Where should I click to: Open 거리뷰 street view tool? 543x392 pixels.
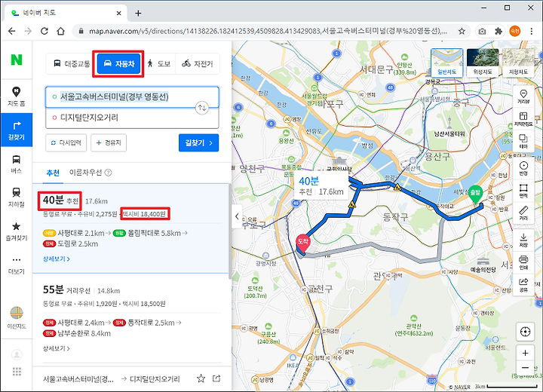point(523,96)
